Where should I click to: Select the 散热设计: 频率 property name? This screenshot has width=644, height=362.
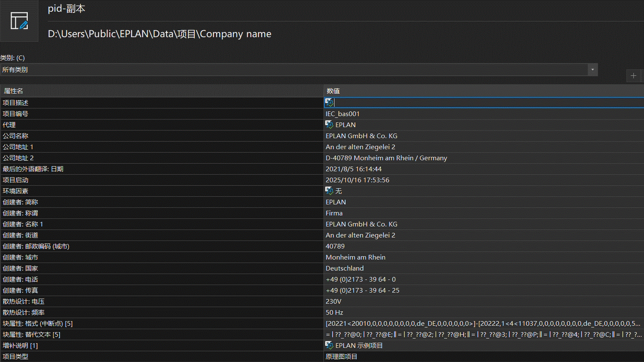pos(24,312)
